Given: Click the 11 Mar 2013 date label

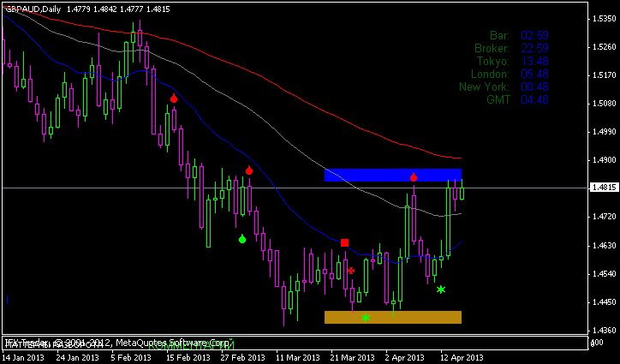Looking at the screenshot, I should pyautogui.click(x=298, y=358).
